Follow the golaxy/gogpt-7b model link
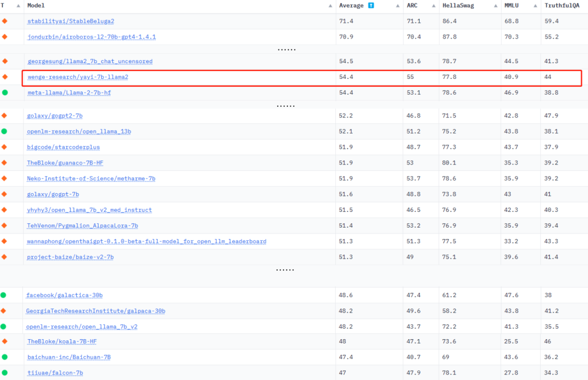Image resolution: width=588 pixels, height=380 pixels. (53, 195)
